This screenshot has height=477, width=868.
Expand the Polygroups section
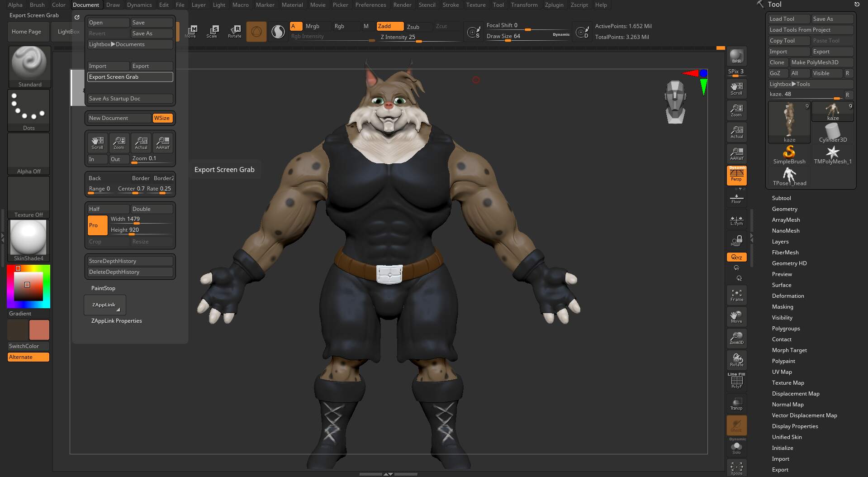786,329
